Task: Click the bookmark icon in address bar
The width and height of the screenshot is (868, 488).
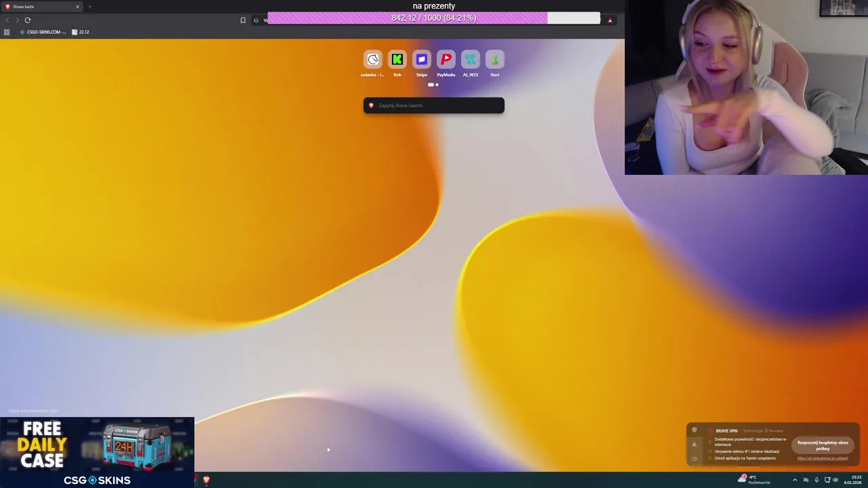Action: [x=243, y=20]
